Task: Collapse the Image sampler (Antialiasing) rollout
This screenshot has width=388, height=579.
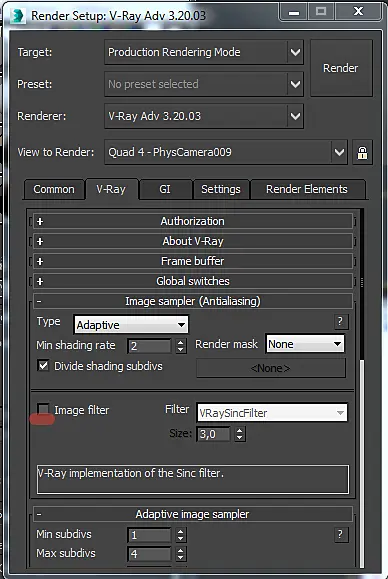Action: click(193, 301)
